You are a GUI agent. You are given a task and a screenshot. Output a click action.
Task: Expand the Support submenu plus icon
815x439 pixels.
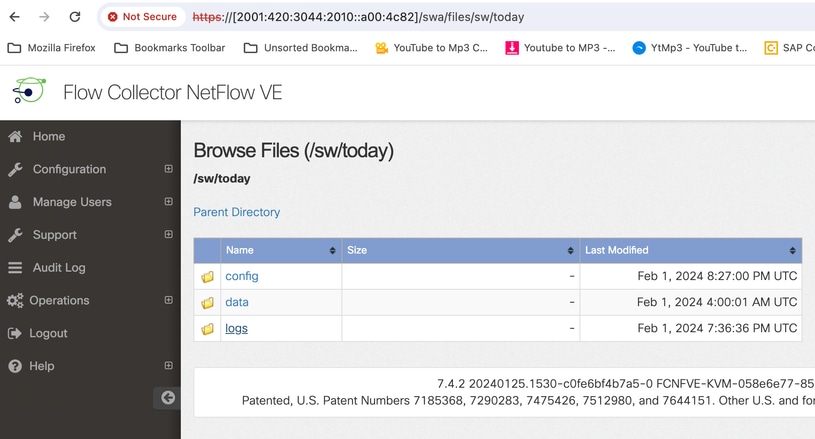168,234
